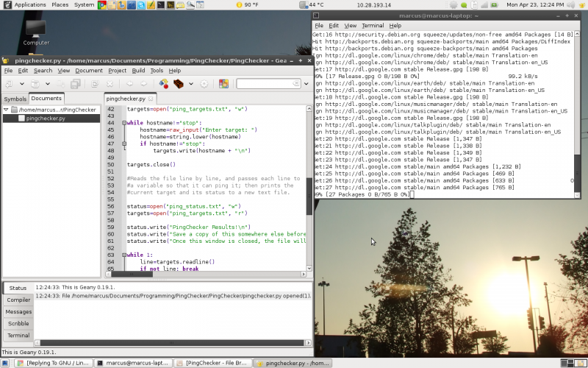Image resolution: width=588 pixels, height=368 pixels.
Task: Launch Google Chrome from the top panel
Action: point(101,5)
